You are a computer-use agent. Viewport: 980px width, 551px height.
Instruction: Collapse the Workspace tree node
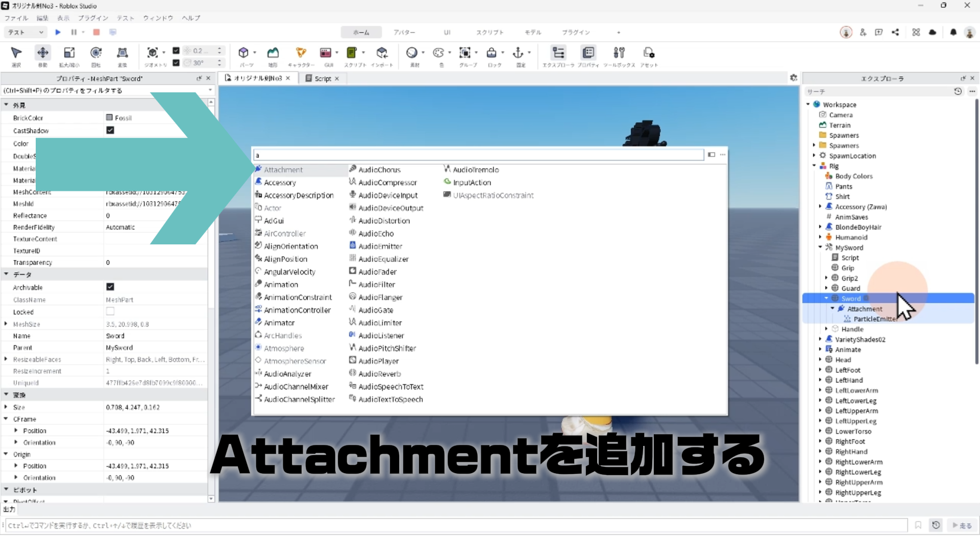pyautogui.click(x=808, y=105)
